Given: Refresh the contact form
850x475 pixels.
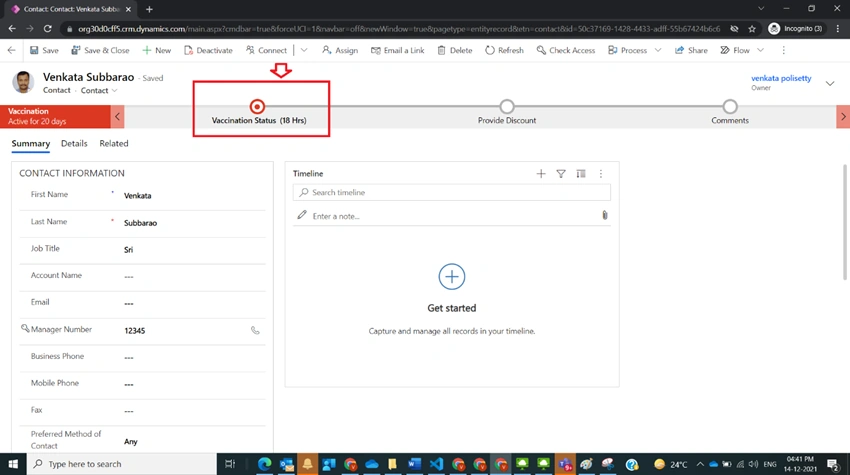Looking at the screenshot, I should pos(504,50).
